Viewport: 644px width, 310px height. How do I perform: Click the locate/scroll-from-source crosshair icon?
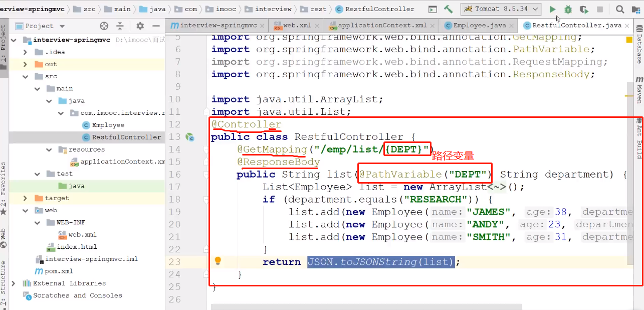tap(104, 26)
